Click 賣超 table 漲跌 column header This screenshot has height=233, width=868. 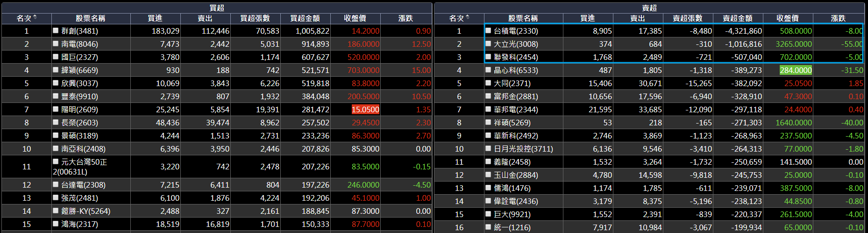[x=838, y=18]
